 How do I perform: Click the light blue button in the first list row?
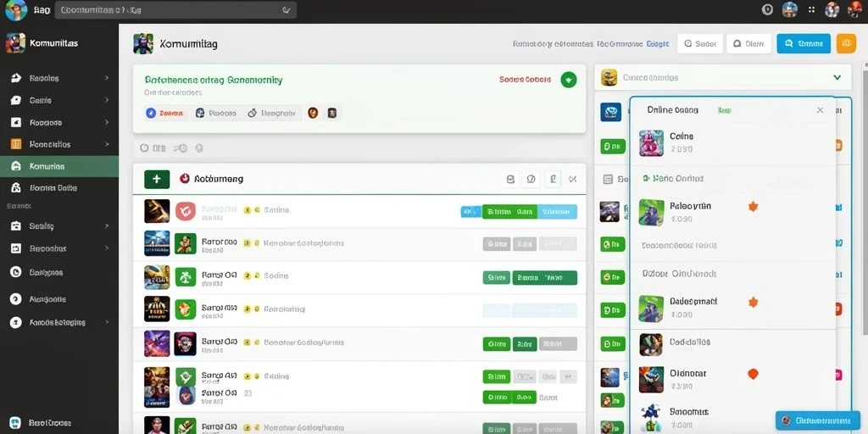pyautogui.click(x=558, y=211)
